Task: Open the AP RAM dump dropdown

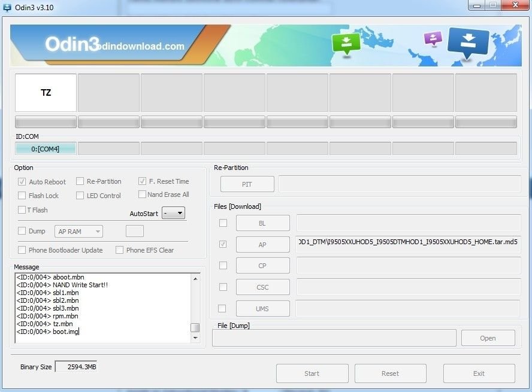Action: pos(78,232)
